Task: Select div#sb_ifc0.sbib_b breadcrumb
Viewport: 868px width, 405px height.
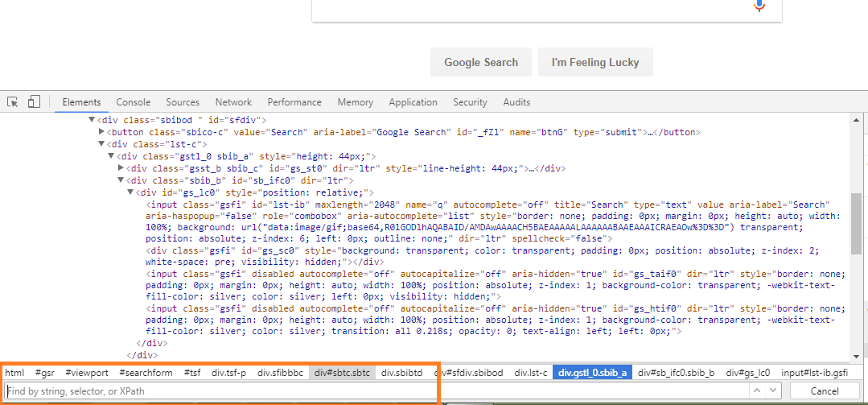Action: coord(677,373)
